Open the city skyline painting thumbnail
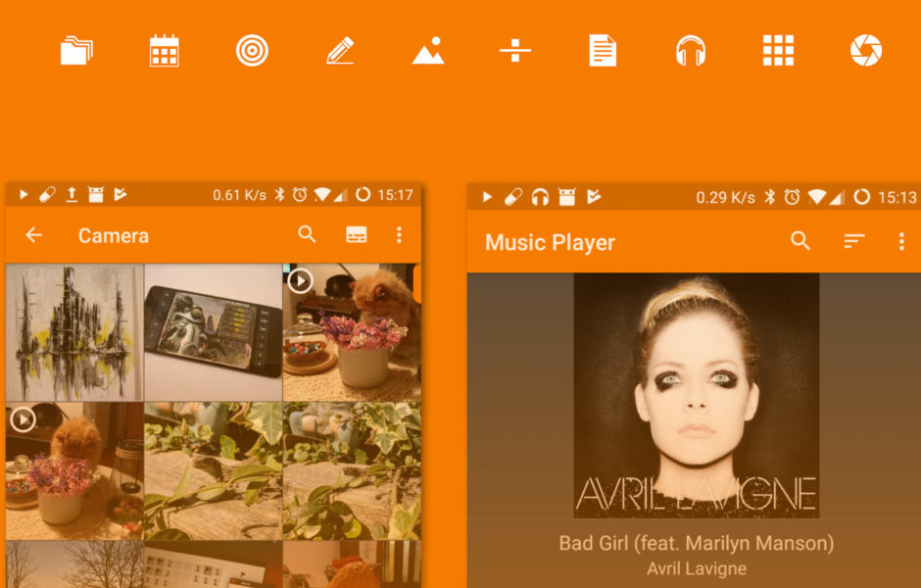Screen dimensions: 921x588 tap(74, 332)
